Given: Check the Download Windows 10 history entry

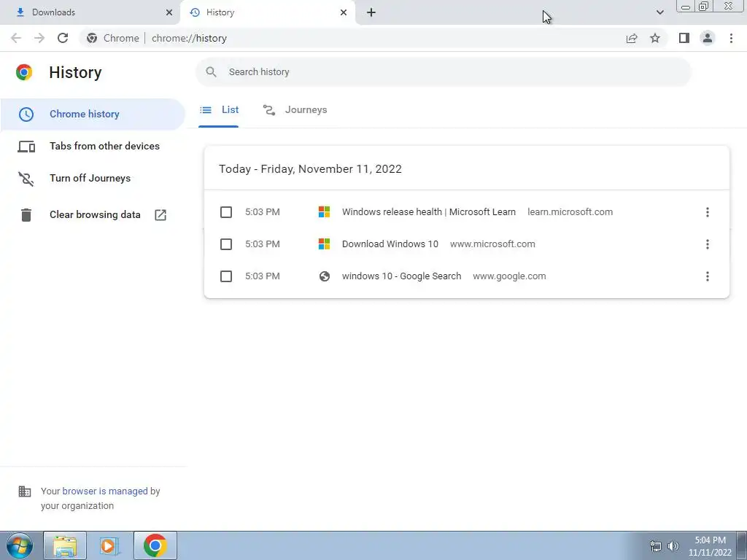Looking at the screenshot, I should [x=226, y=244].
